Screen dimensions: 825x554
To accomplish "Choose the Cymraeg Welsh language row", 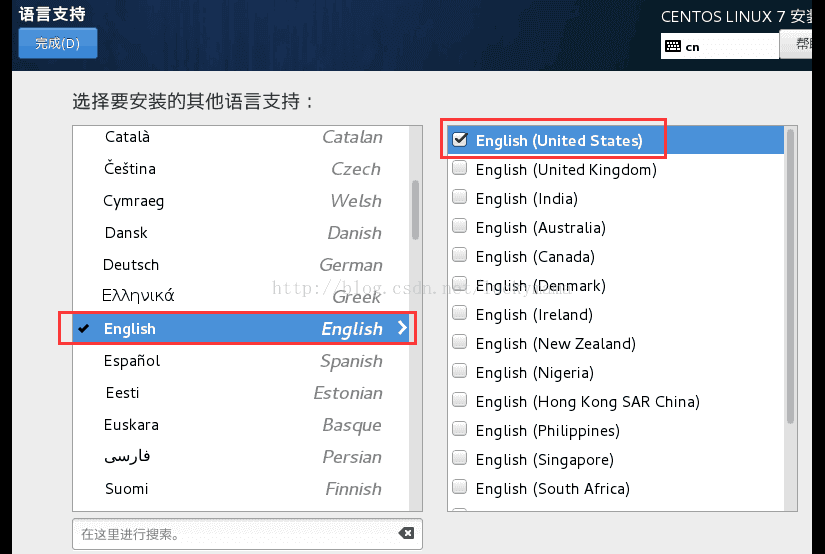I will [240, 200].
